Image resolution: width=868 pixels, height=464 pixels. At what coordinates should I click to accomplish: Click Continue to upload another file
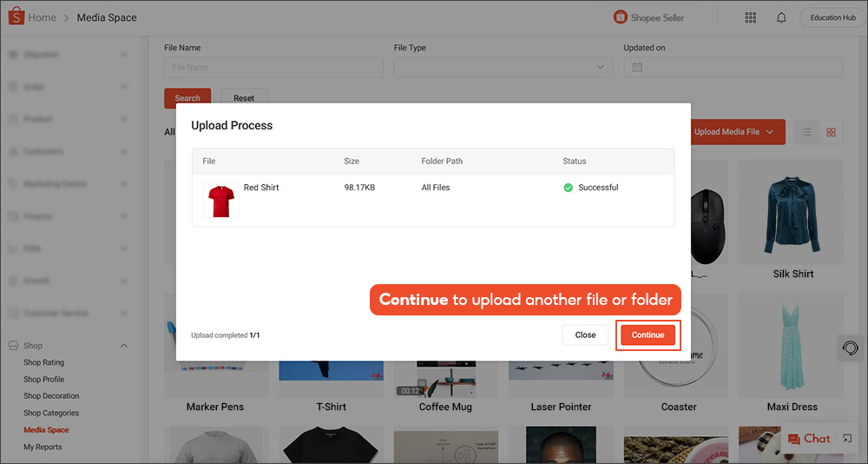[x=648, y=335]
